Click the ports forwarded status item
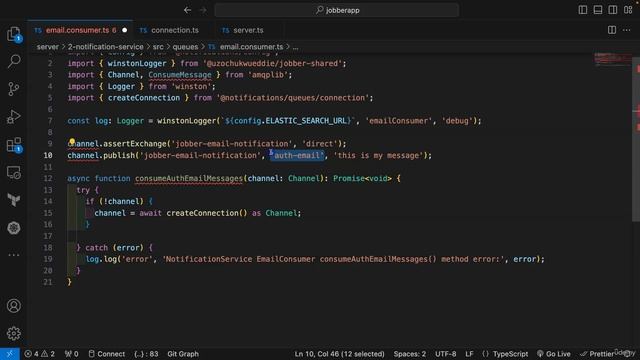 point(71,354)
